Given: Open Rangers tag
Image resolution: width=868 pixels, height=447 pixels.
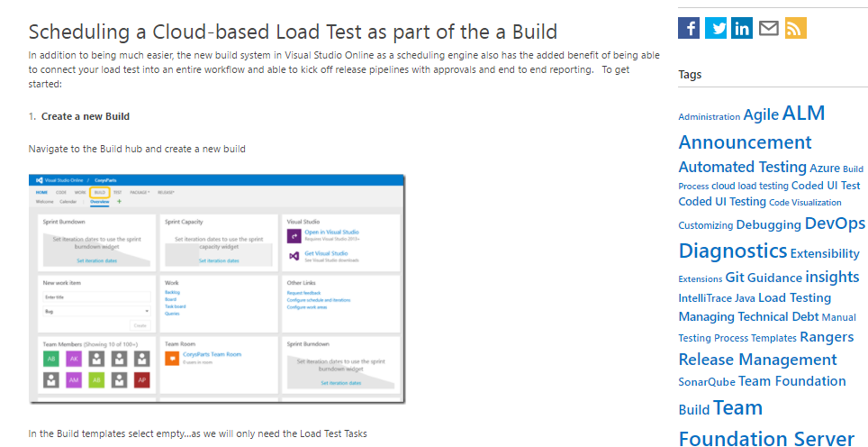Looking at the screenshot, I should tap(827, 337).
